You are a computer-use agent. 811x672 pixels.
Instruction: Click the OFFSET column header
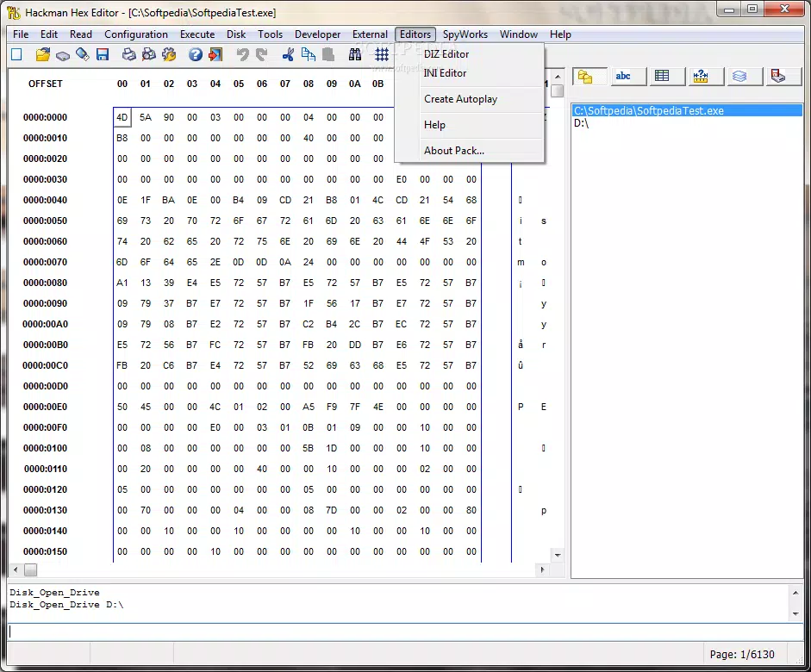coord(45,84)
